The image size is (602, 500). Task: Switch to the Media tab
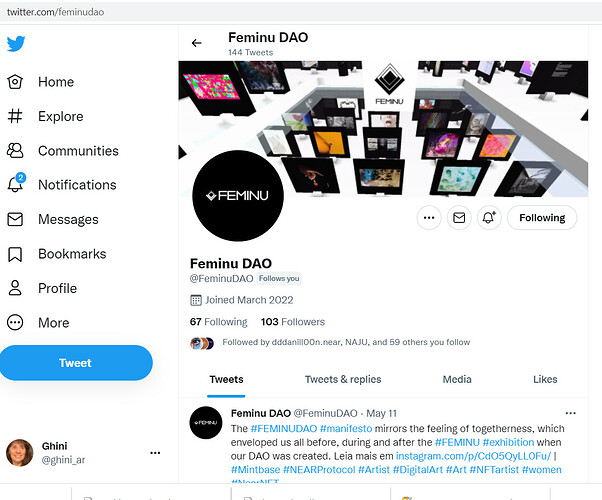tap(457, 379)
